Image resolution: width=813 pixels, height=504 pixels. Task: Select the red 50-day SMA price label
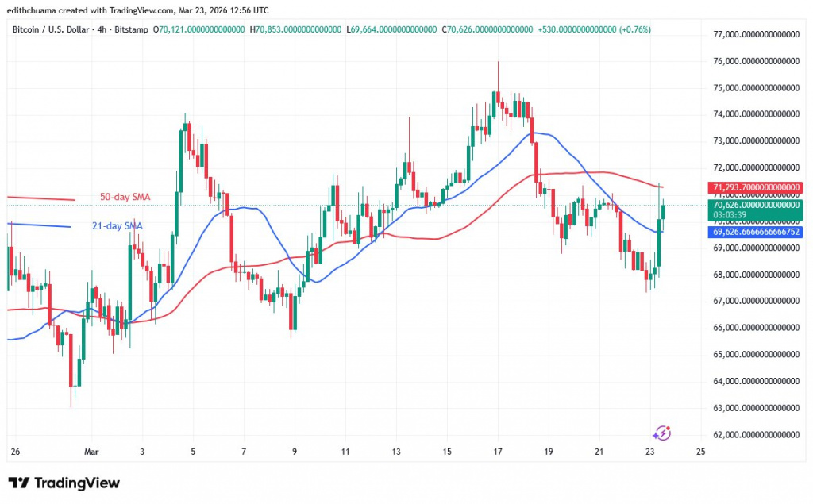pos(753,187)
